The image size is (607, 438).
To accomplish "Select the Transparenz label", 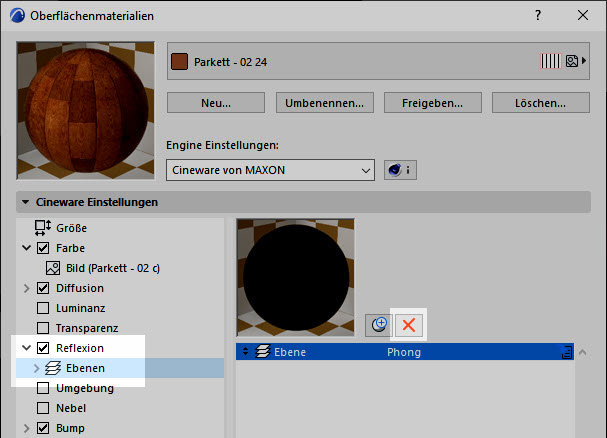I will coord(87,328).
